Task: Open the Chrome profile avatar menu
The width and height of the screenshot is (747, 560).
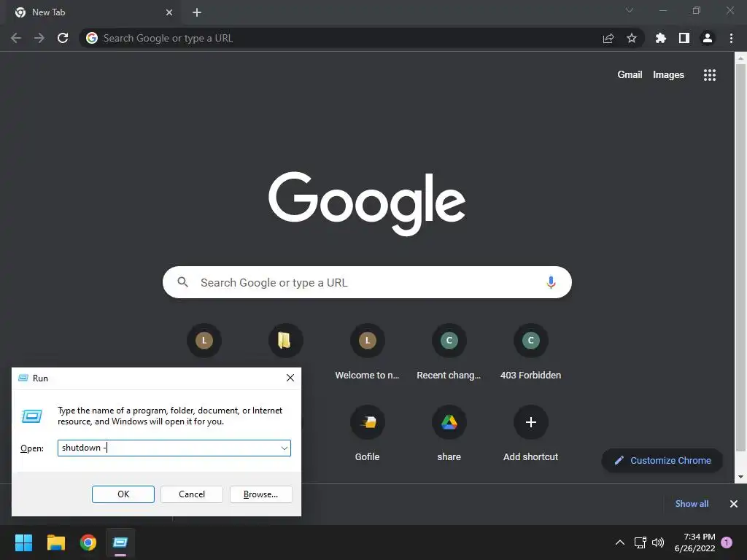Action: click(708, 38)
